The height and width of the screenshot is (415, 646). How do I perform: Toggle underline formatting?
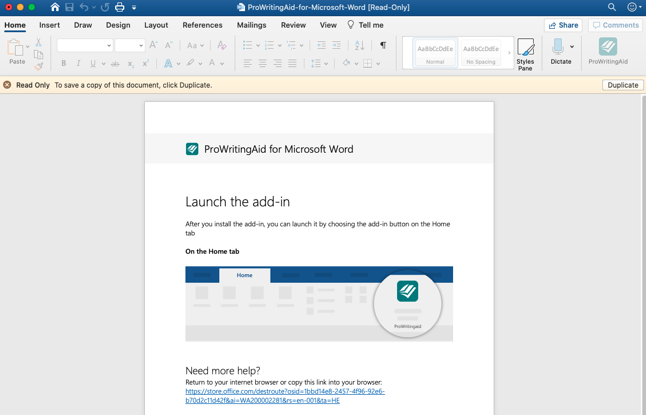93,63
